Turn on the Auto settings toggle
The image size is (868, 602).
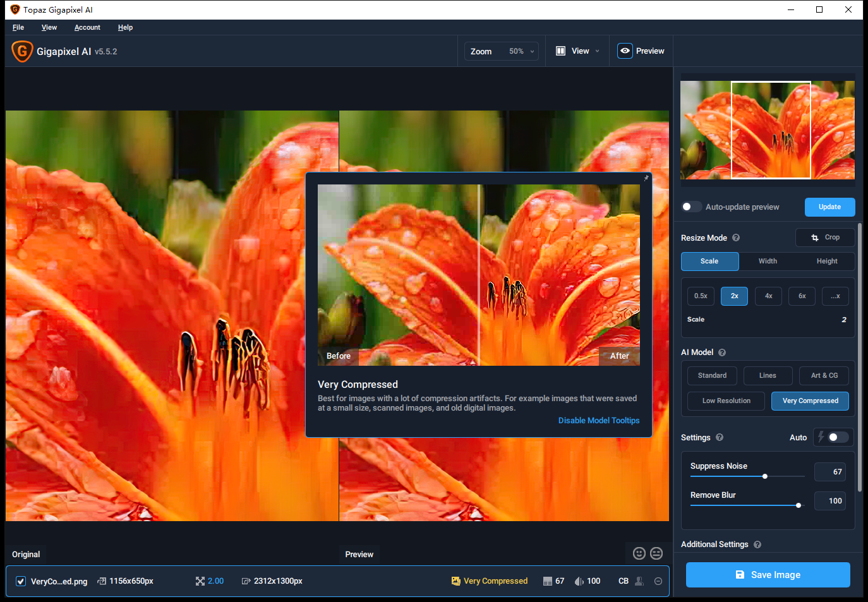point(838,437)
